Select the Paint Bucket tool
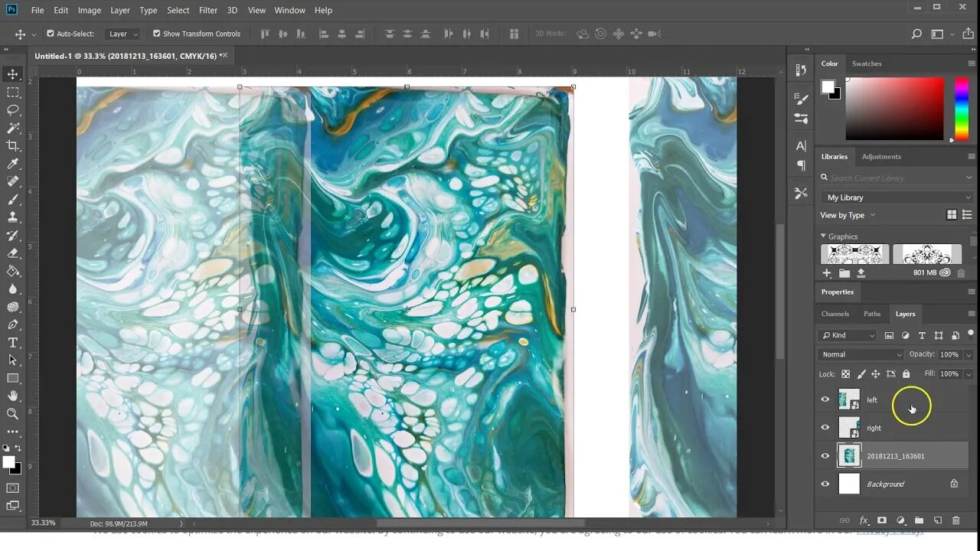Screen dimensions: 980x551 pos(13,271)
